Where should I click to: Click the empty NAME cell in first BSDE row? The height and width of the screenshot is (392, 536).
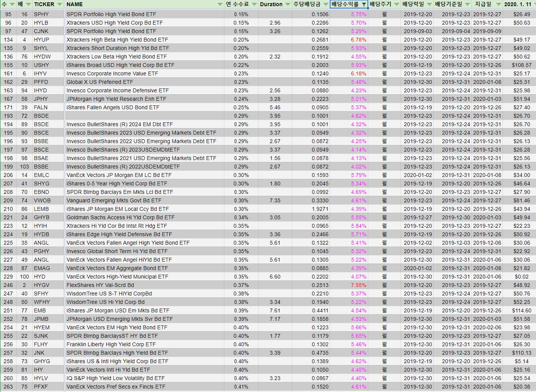144,116
